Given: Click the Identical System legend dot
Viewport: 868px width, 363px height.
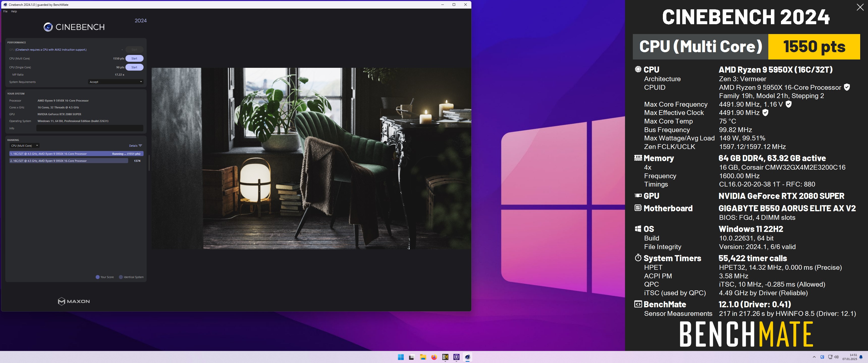Looking at the screenshot, I should [x=121, y=277].
